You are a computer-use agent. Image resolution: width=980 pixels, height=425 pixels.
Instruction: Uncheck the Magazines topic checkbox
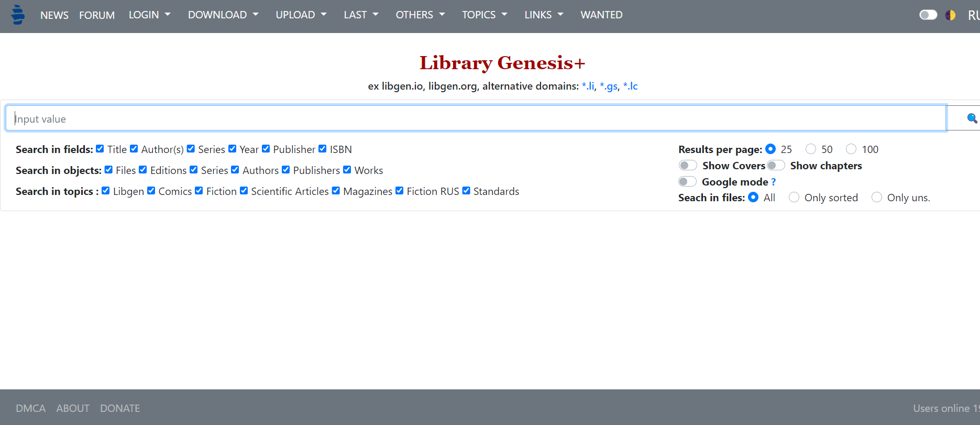pyautogui.click(x=336, y=191)
